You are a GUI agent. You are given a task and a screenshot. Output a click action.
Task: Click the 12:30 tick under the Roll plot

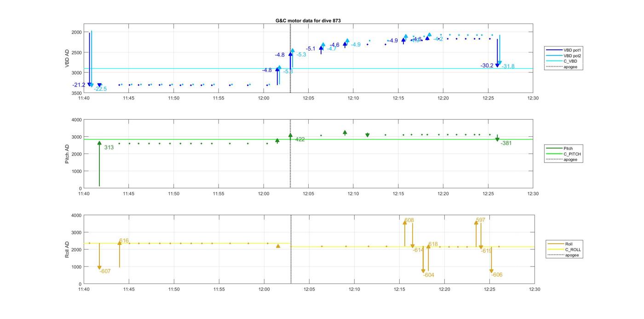[x=535, y=289]
